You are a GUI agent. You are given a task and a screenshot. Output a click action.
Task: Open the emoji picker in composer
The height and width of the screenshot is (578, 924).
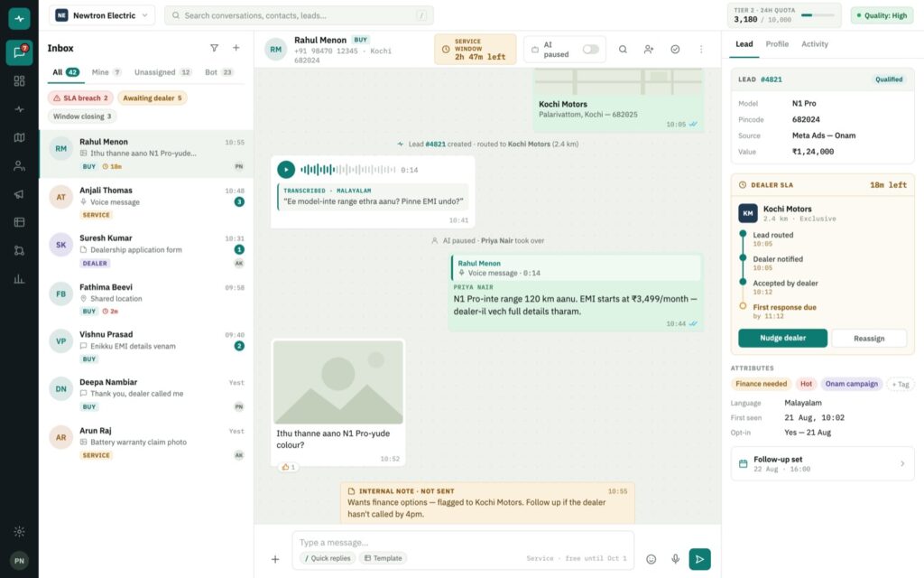tap(651, 559)
